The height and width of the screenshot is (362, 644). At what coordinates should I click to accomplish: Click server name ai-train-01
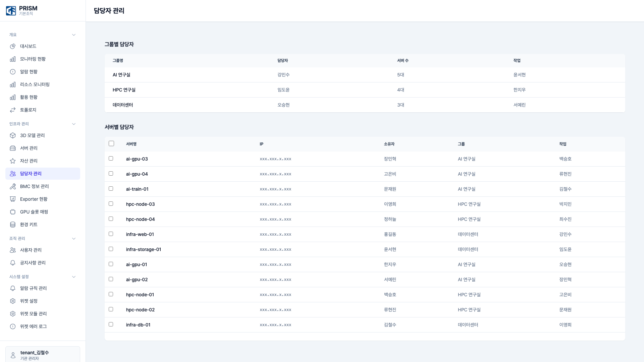(137, 189)
